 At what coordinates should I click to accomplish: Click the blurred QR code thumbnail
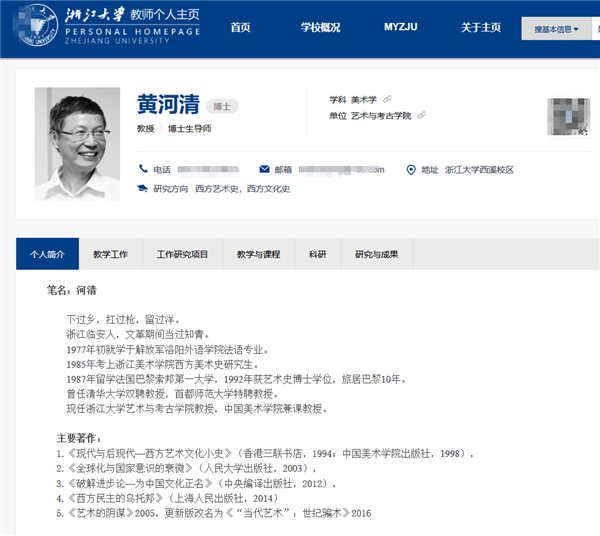[568, 117]
